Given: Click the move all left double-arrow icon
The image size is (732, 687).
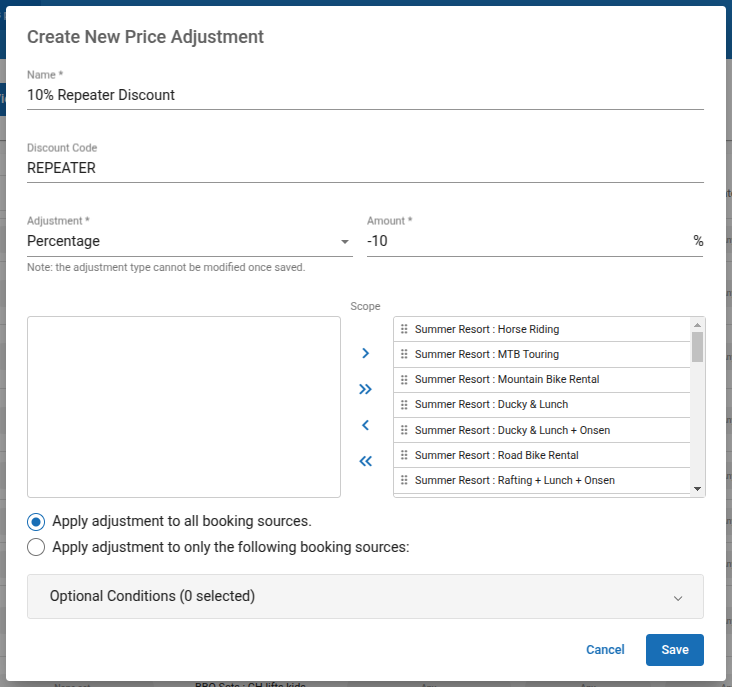Looking at the screenshot, I should (365, 461).
